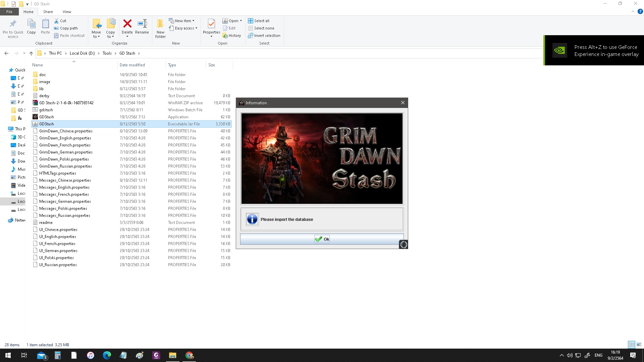Click Quick access in navigation pane
The width and height of the screenshot is (644, 362).
click(x=17, y=70)
